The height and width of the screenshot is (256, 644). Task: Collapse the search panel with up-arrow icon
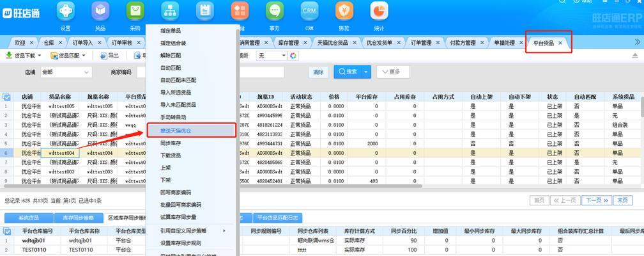[635, 56]
